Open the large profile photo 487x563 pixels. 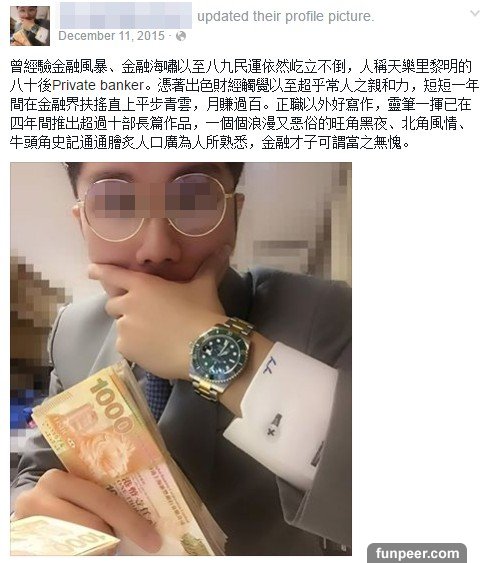click(181, 359)
